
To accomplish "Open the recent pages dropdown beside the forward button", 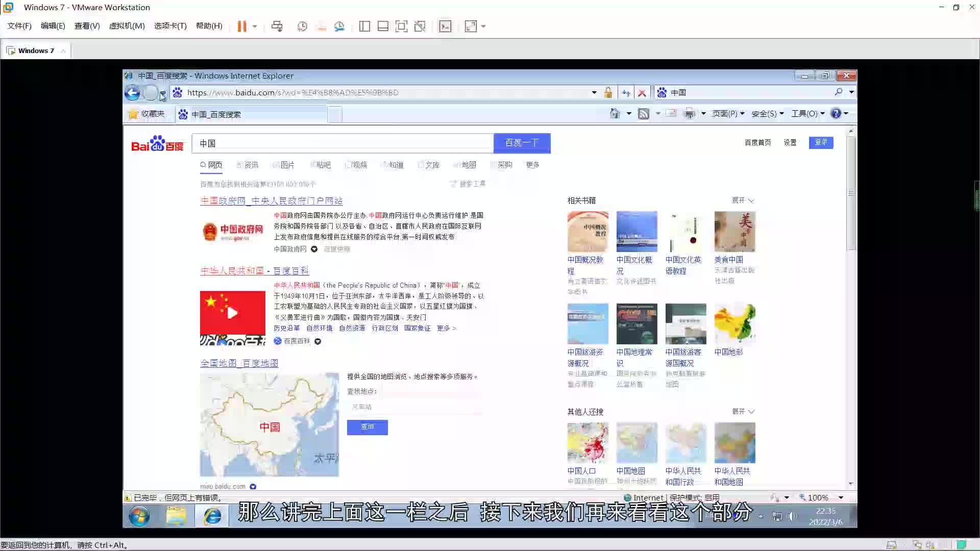I will coord(163,94).
